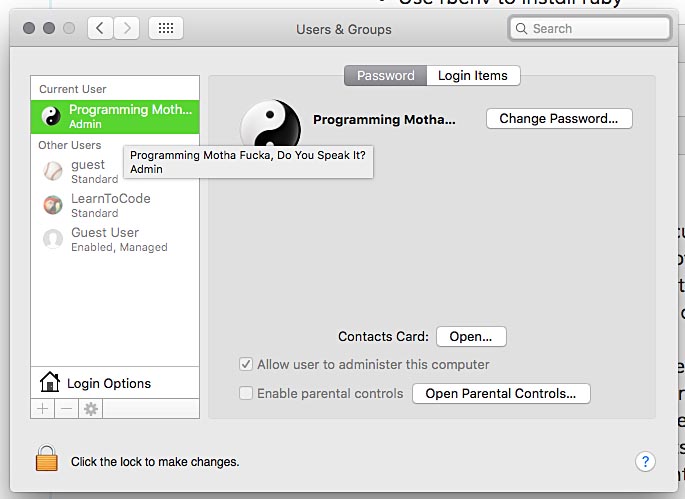This screenshot has height=499, width=685.
Task: Click the add user plus button
Action: point(43,408)
